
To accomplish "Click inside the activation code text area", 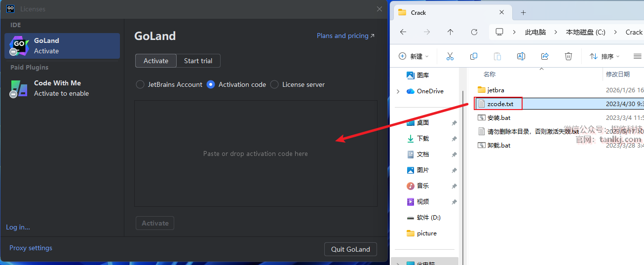I will 256,153.
